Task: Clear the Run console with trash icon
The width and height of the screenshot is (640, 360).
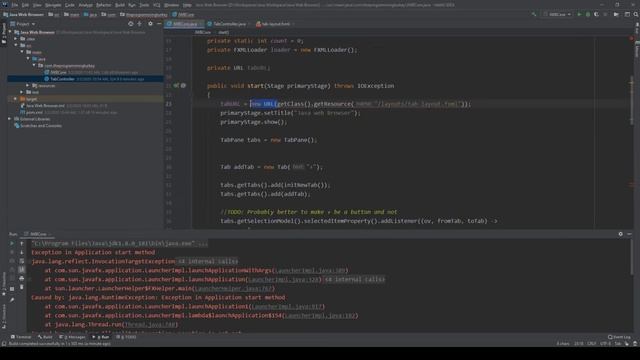Action: (22, 287)
